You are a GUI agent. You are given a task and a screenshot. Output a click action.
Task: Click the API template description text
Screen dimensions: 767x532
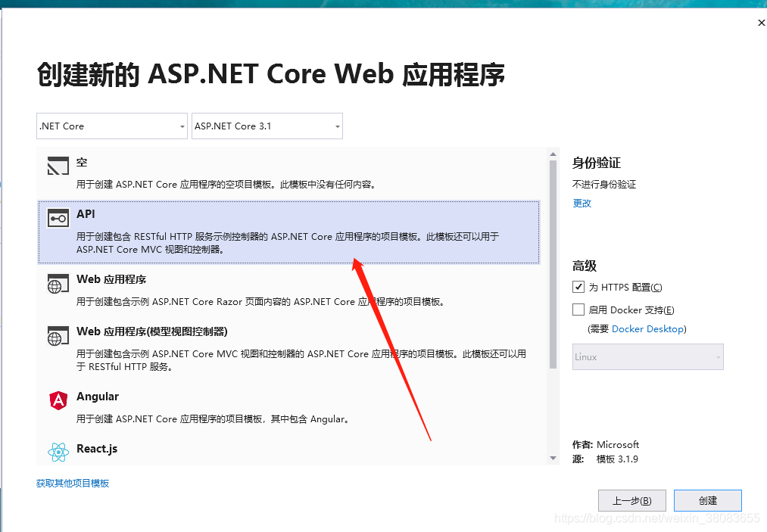point(288,243)
